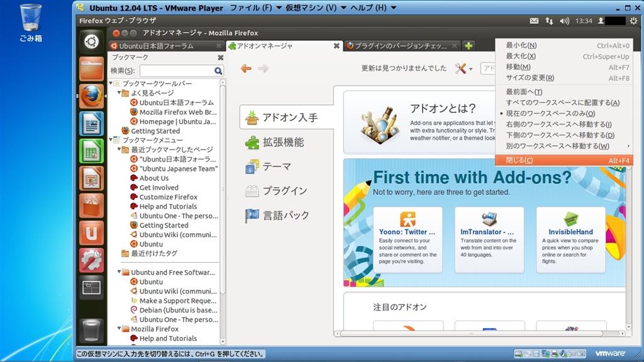
Task: Click the add-ons page horizontal scrollbar
Action: pyautogui.click(x=471, y=334)
